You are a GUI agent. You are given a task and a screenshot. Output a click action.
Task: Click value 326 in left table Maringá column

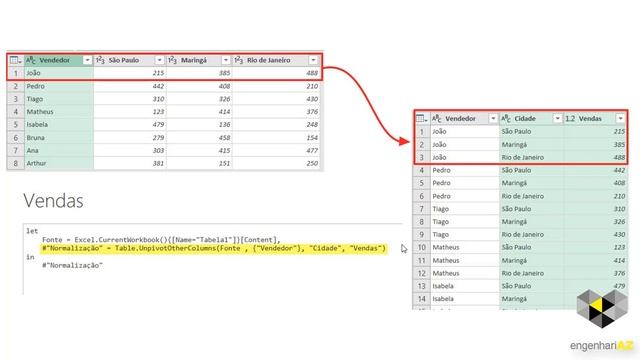click(199, 99)
